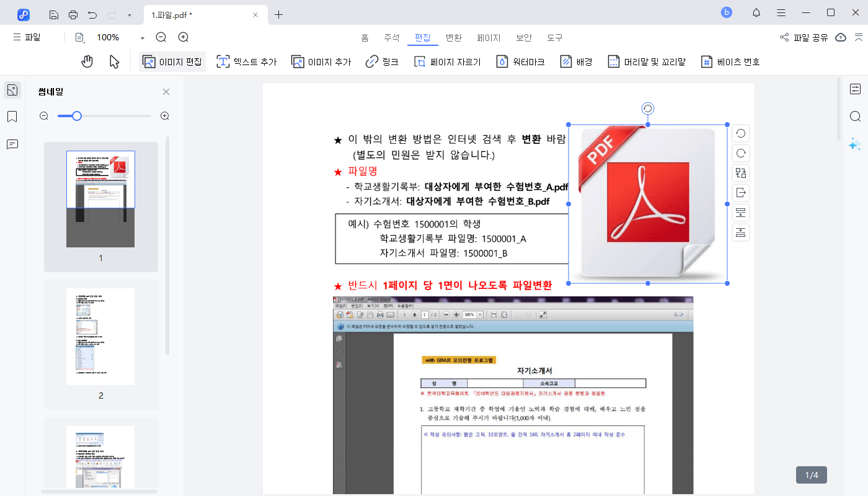Image resolution: width=868 pixels, height=496 pixels.
Task: Click the replace image icon
Action: coord(740,173)
